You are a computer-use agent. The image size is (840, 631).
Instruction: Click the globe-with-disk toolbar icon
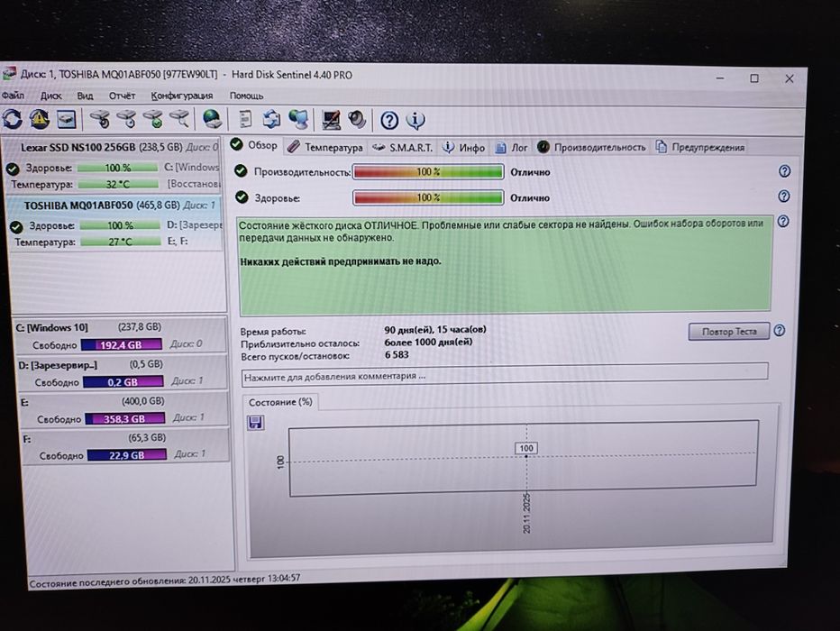213,119
